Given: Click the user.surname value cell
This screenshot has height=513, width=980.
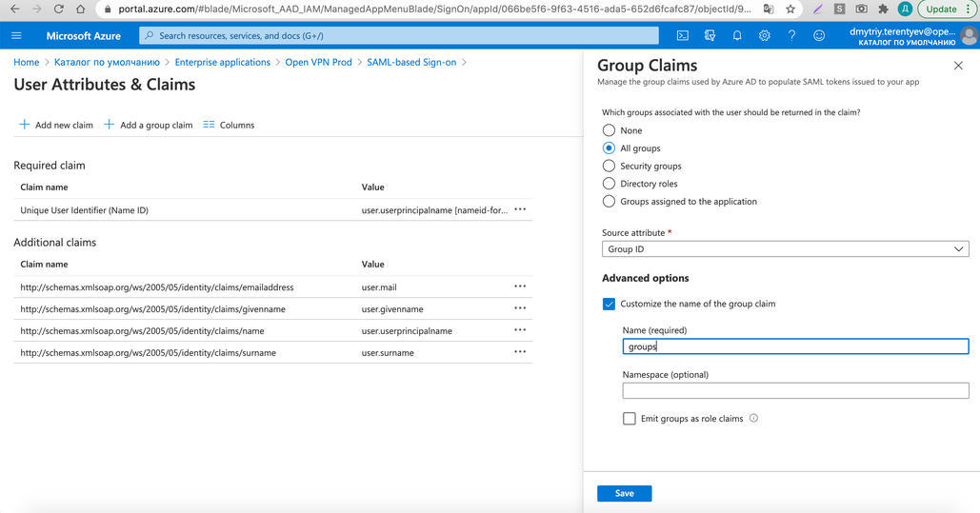Looking at the screenshot, I should [388, 353].
